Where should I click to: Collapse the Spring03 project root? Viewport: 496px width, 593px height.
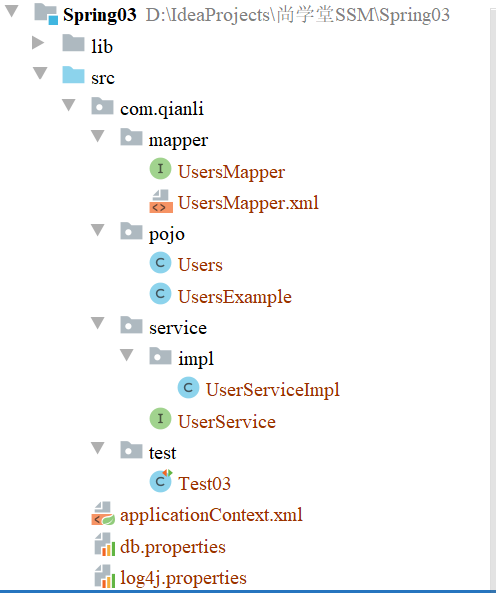(x=12, y=11)
